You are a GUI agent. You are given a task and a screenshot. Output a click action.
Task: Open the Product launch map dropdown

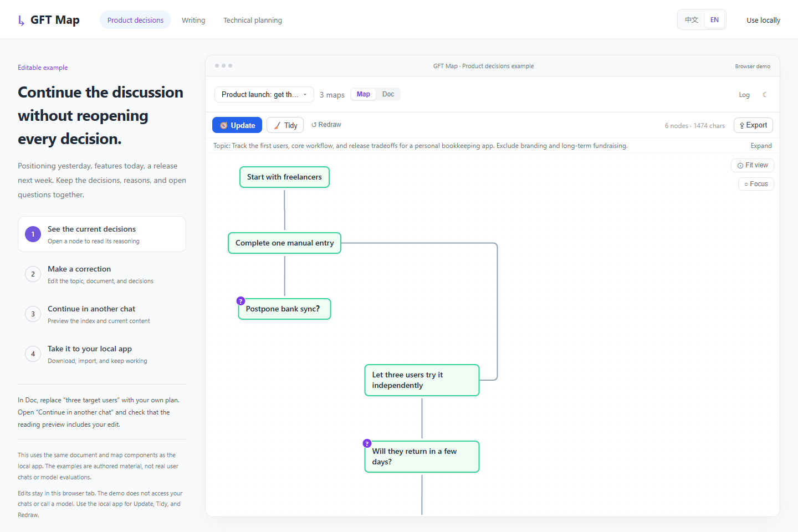pyautogui.click(x=264, y=95)
